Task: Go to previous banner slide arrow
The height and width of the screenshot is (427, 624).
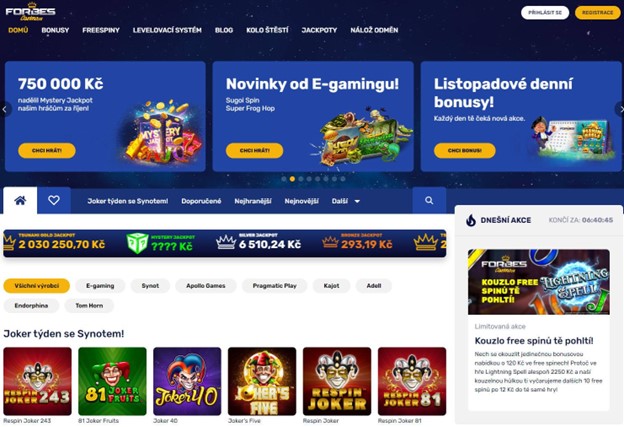Action: click(x=5, y=109)
